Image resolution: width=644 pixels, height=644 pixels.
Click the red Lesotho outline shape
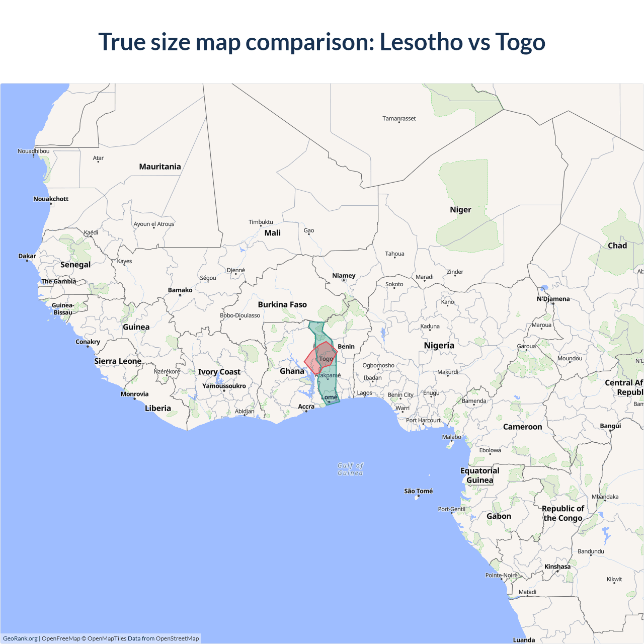309,361
